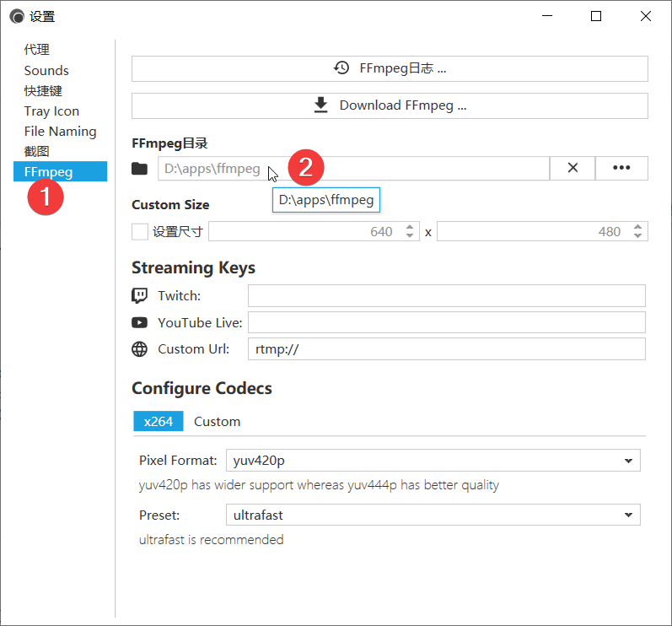Screen dimensions: 672x626
Task: Click the Custom Url globe icon
Action: [x=140, y=349]
